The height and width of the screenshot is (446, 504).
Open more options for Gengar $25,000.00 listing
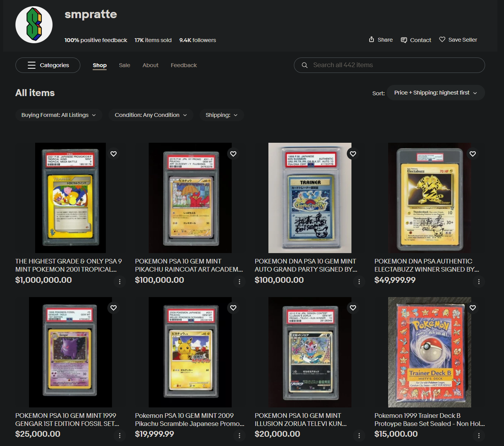point(120,436)
